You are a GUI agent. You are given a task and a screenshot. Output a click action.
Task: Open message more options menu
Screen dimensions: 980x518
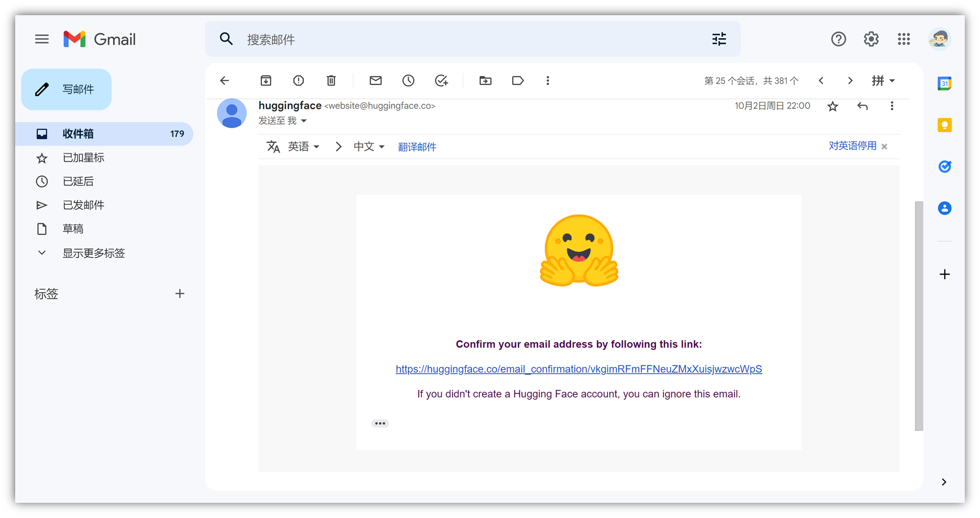[892, 106]
